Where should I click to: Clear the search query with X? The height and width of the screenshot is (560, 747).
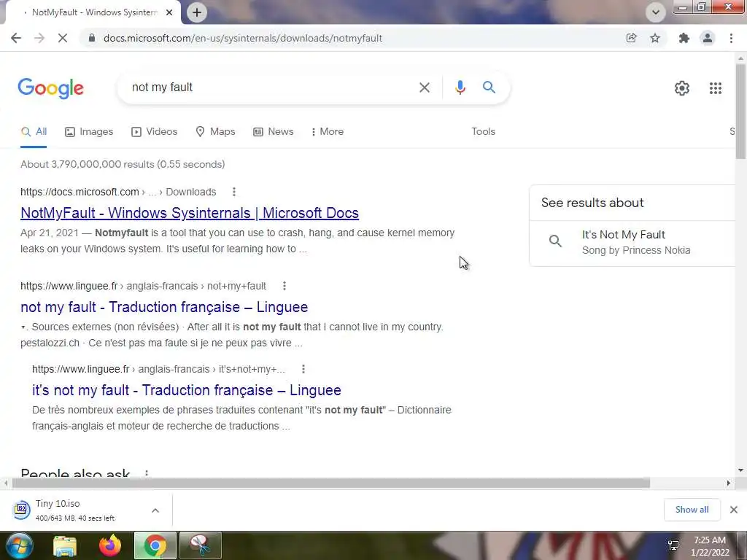(x=425, y=87)
